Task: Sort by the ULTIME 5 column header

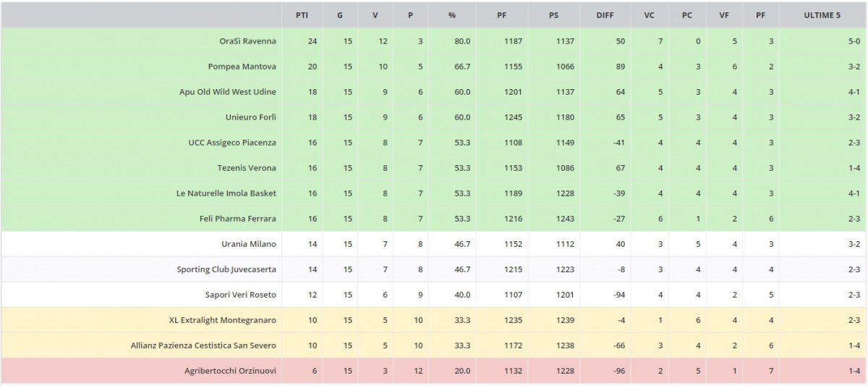Action: [822, 15]
